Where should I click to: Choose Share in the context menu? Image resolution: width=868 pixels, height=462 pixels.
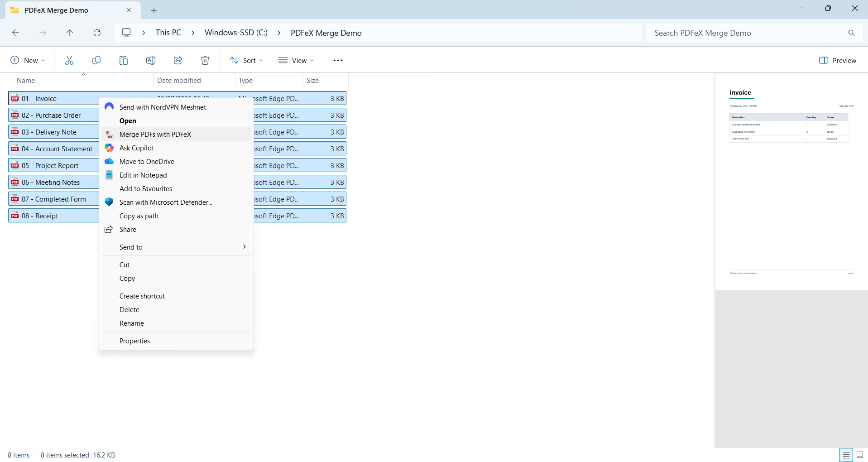pyautogui.click(x=176, y=229)
